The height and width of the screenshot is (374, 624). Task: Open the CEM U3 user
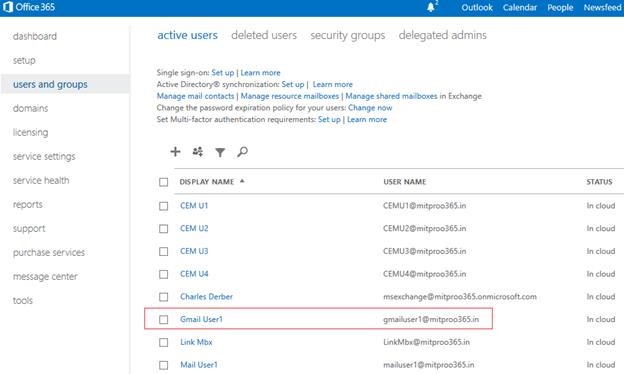pyautogui.click(x=194, y=251)
